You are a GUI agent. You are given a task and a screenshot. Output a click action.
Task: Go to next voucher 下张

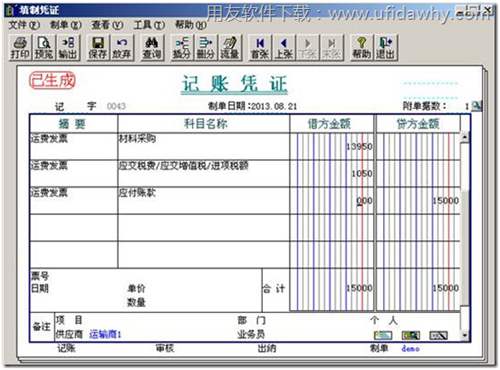[x=307, y=48]
